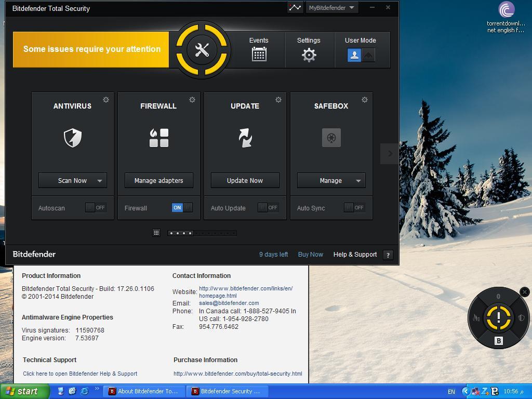Click the Update Now button
This screenshot has height=399, width=532.
[245, 180]
